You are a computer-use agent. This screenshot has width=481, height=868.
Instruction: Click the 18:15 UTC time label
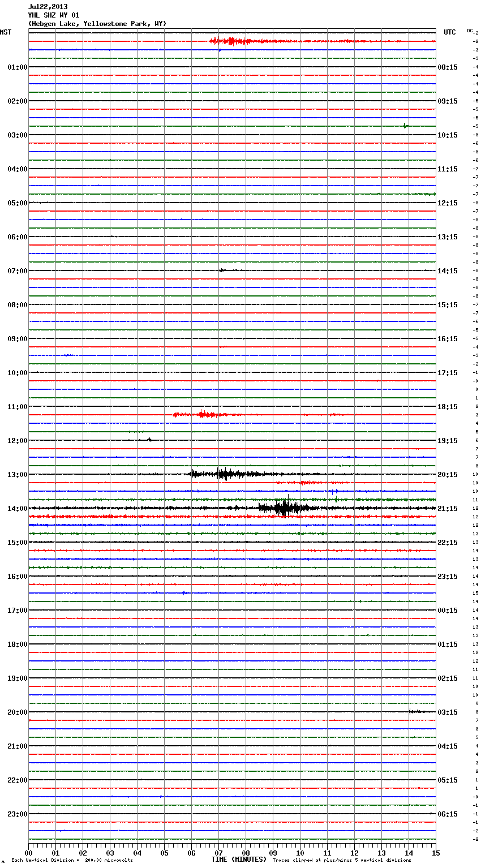pos(448,407)
